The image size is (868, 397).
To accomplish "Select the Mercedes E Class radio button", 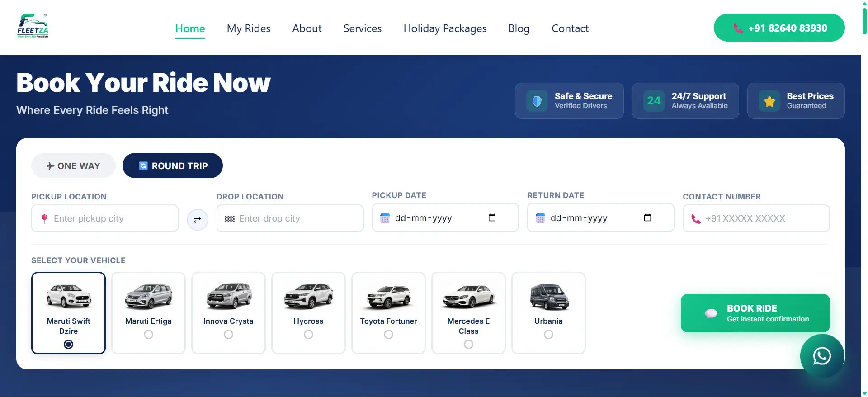I will (x=468, y=345).
